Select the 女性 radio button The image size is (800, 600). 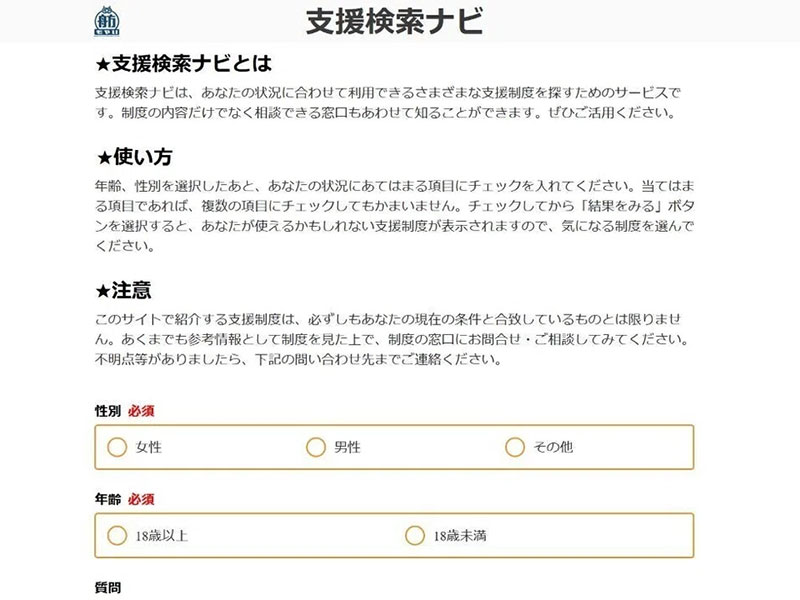pyautogui.click(x=117, y=447)
